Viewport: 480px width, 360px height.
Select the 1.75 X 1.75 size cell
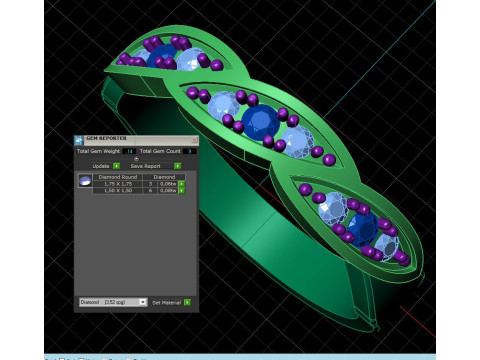pos(118,184)
